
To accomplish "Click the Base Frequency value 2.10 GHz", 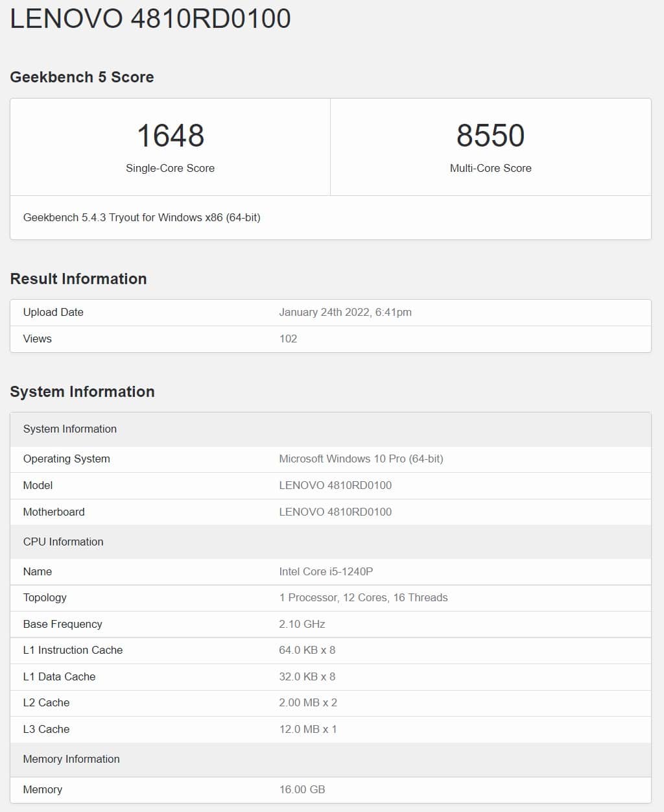I will point(302,624).
